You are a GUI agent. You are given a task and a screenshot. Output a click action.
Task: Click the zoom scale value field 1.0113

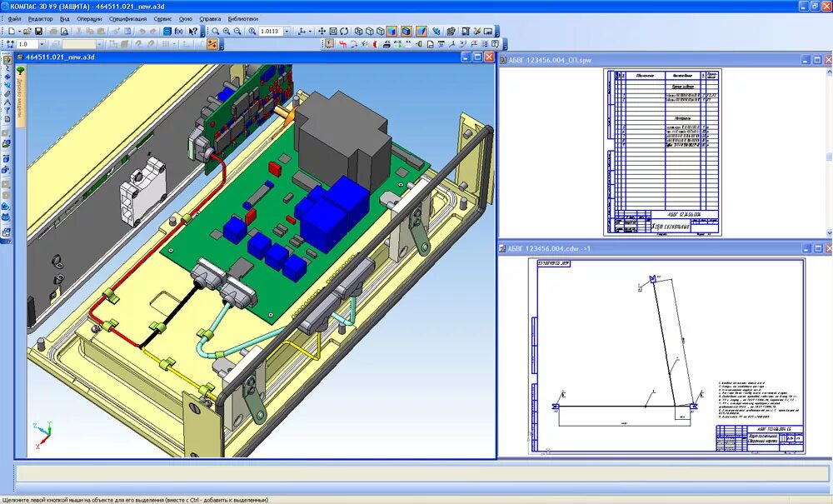271,32
